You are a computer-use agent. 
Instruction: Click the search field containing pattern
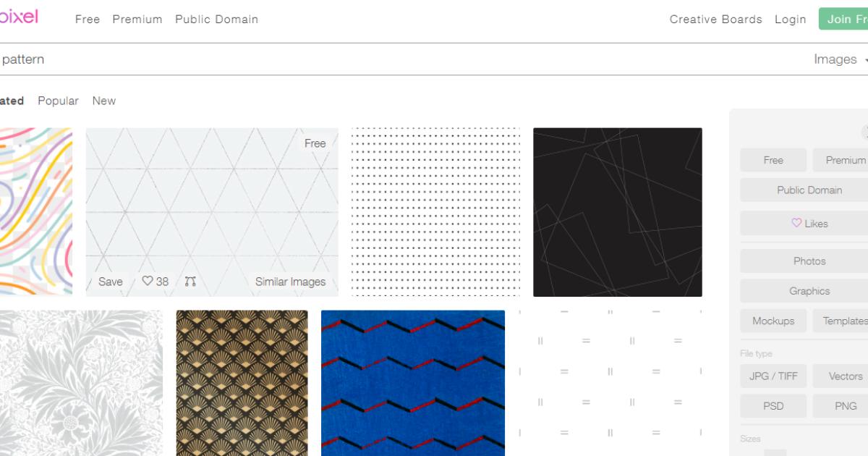(398, 59)
